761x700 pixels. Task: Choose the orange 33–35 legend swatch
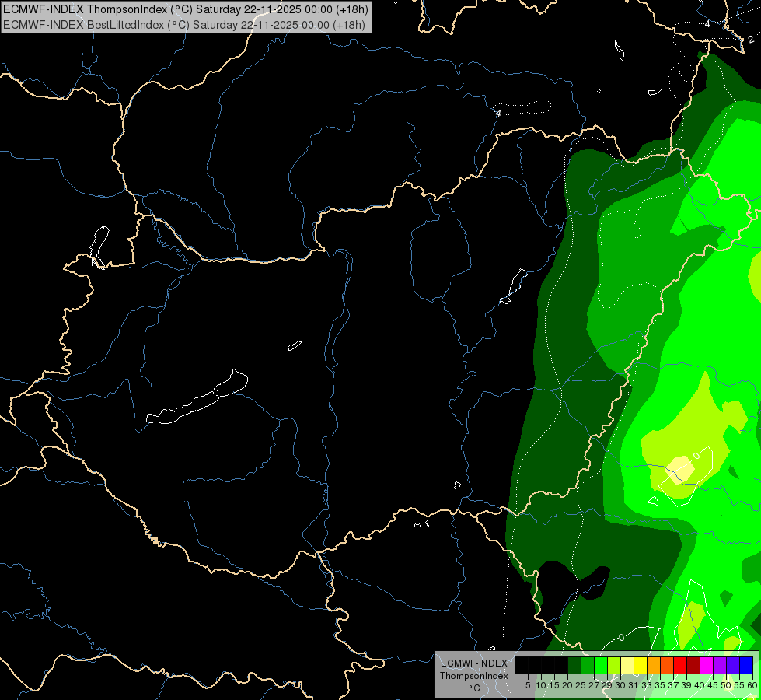pyautogui.click(x=654, y=665)
